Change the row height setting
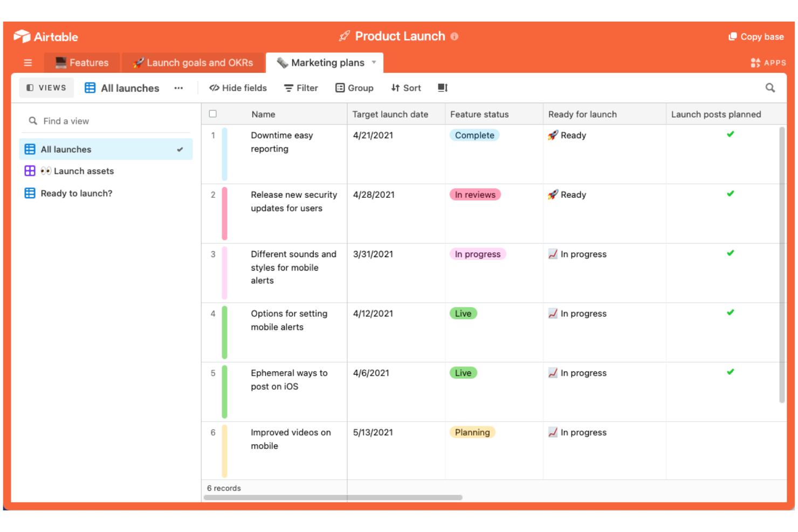 442,87
